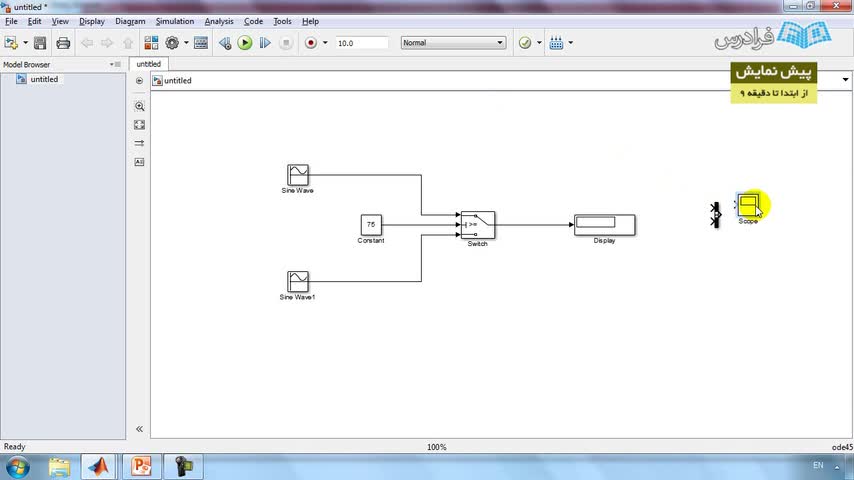Image resolution: width=854 pixels, height=480 pixels.
Task: Open the camera recorder app in taskbar
Action: 184,467
